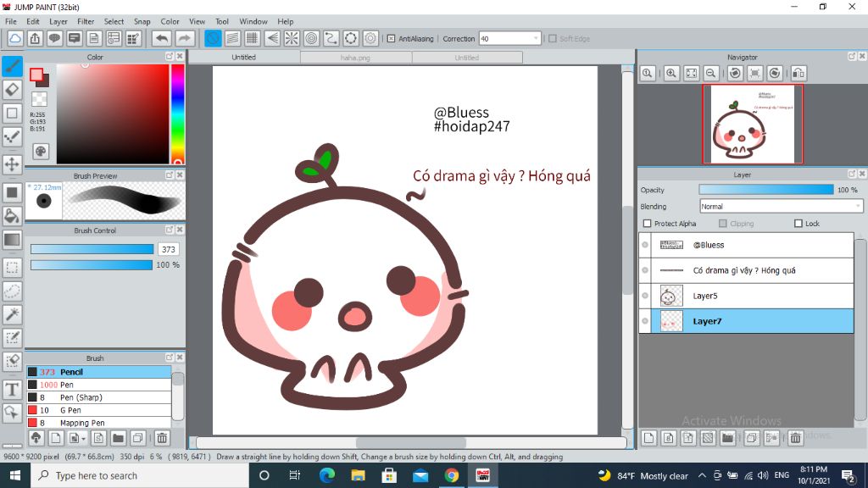Enable the radial snap
The width and height of the screenshot is (868, 488).
tap(292, 38)
